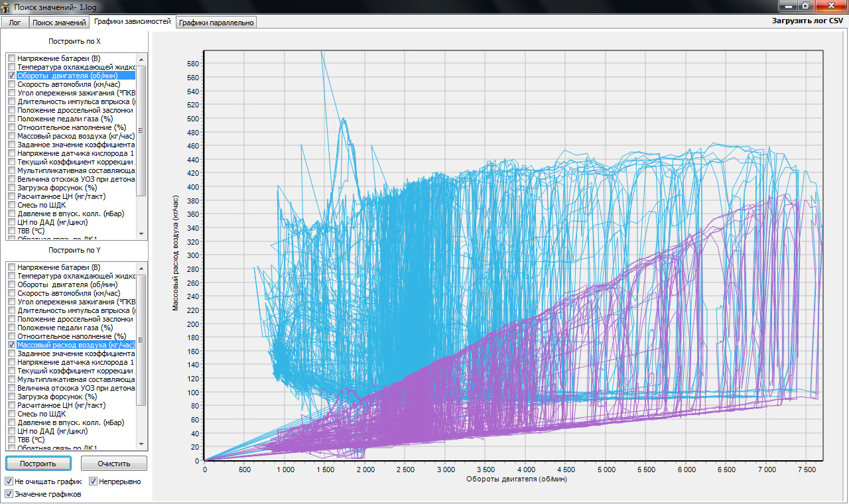849x504 pixels.
Task: Maximize the application window
Action: pyautogui.click(x=806, y=5)
